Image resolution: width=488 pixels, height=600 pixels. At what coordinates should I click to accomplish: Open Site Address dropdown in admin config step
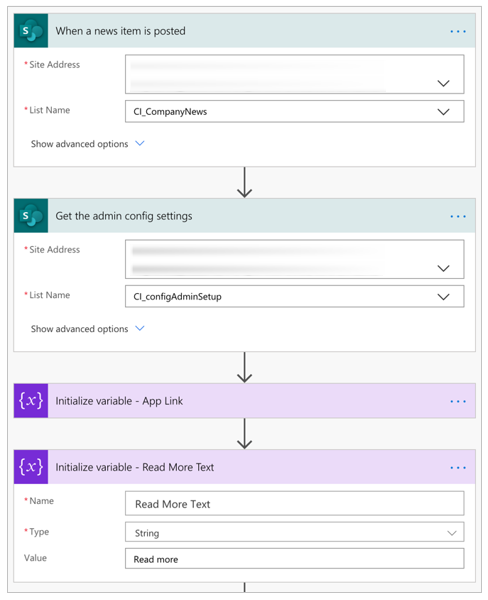tap(294, 259)
